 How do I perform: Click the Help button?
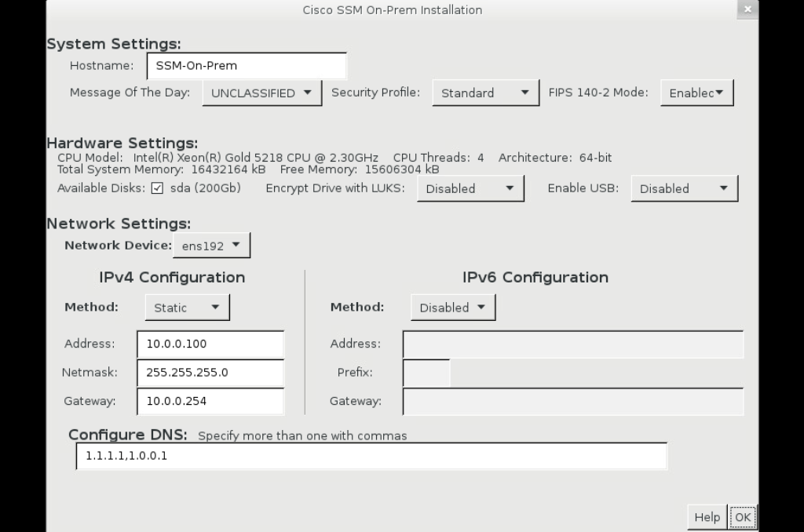click(x=707, y=517)
